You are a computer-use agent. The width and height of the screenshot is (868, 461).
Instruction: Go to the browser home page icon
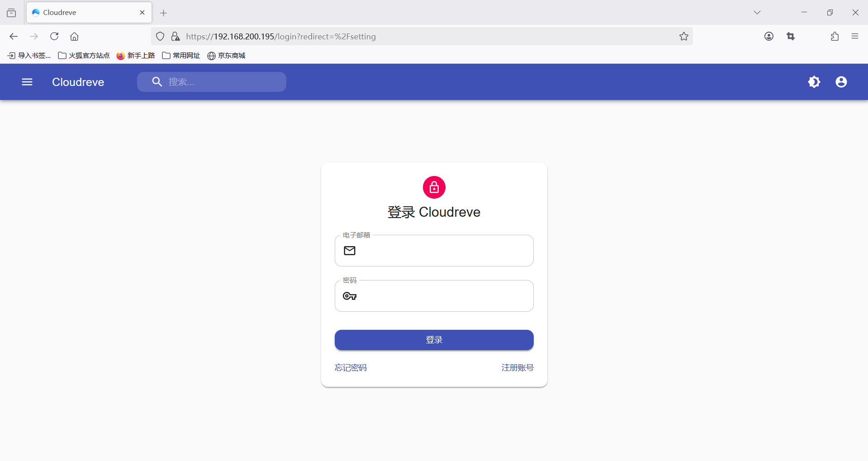[74, 36]
